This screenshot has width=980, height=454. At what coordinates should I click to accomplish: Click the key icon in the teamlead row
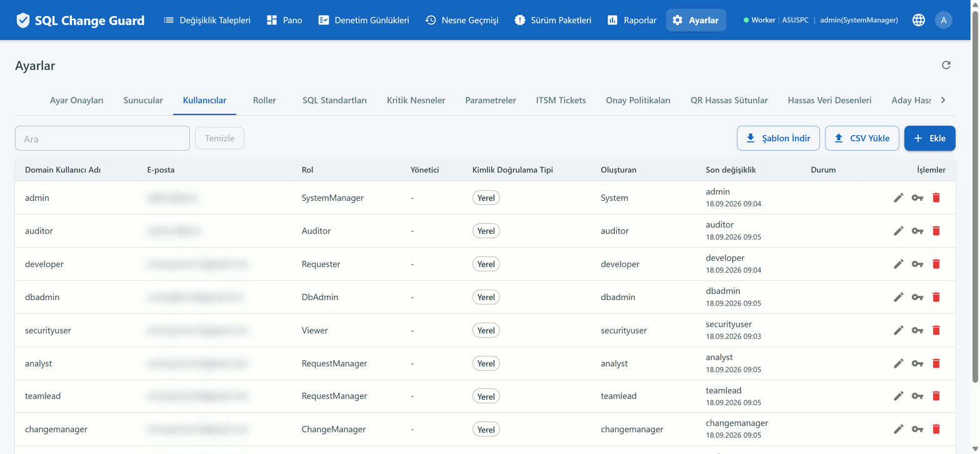(x=917, y=396)
